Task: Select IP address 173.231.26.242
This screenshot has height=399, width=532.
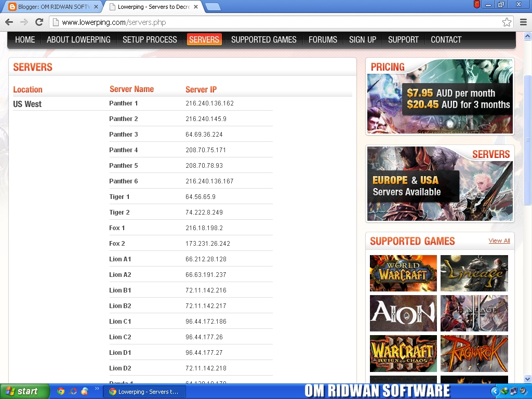Action: [208, 244]
